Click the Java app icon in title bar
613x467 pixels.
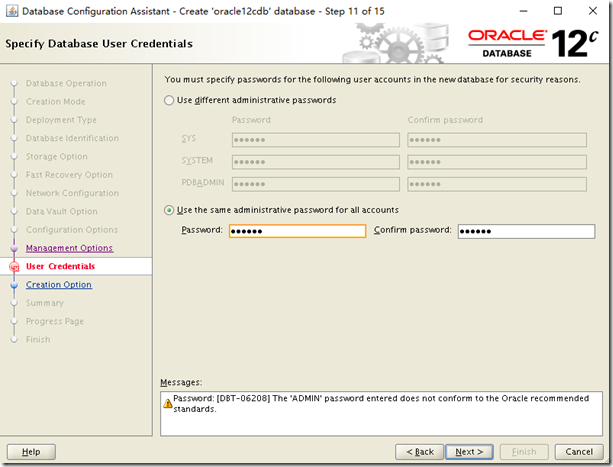[x=12, y=11]
